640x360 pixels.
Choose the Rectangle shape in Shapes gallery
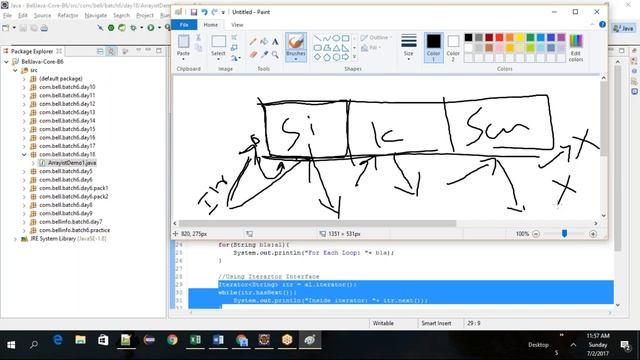(x=346, y=38)
